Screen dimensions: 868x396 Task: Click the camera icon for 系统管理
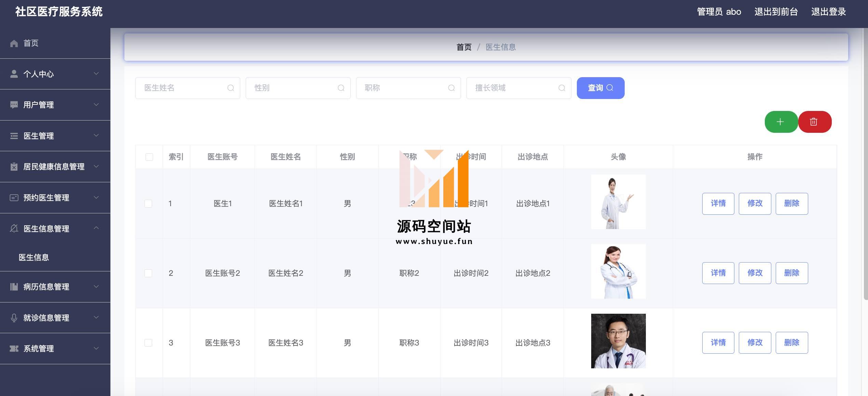coord(14,349)
